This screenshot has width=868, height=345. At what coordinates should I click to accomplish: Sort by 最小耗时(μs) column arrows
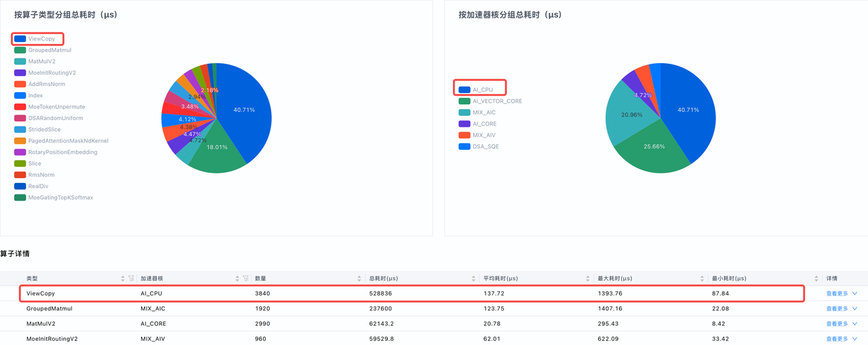pyautogui.click(x=816, y=279)
